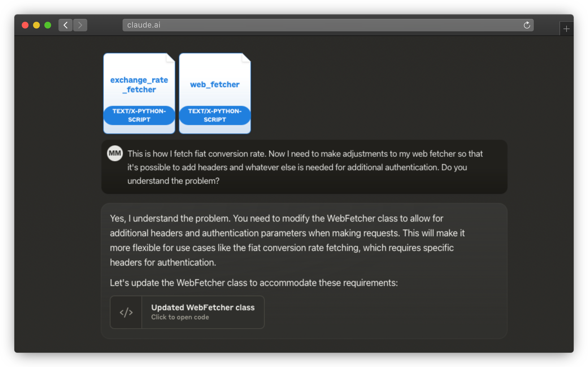Click the claude.ai address bar
This screenshot has width=588, height=367.
point(328,25)
